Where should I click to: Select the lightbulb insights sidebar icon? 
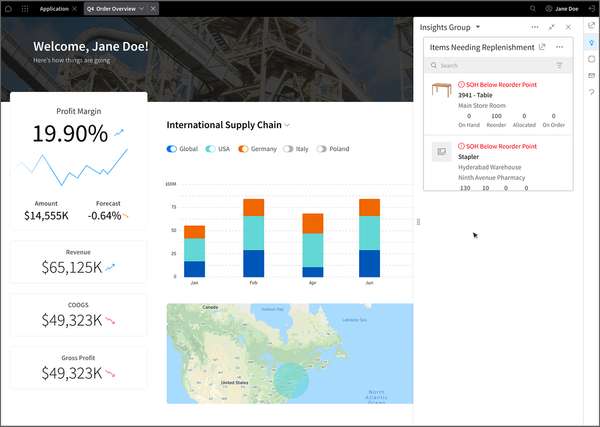click(x=592, y=42)
